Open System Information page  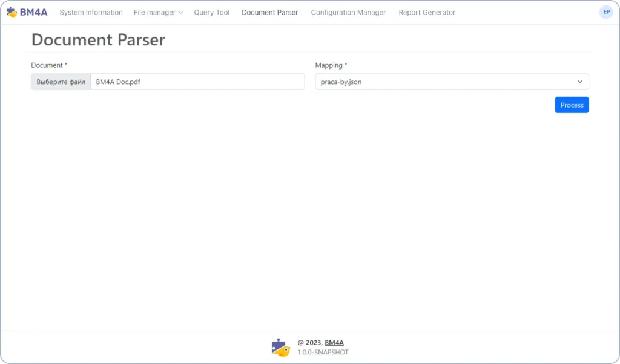[91, 12]
